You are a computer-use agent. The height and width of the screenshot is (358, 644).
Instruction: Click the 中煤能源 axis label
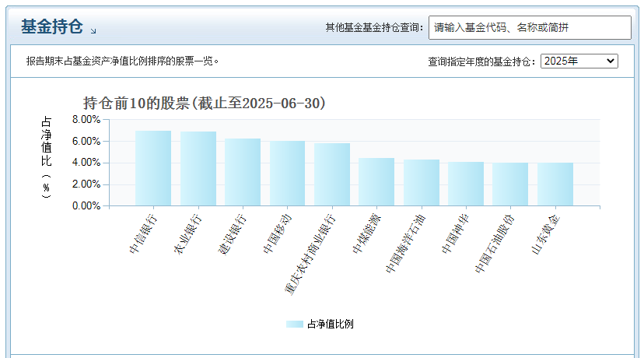click(366, 234)
